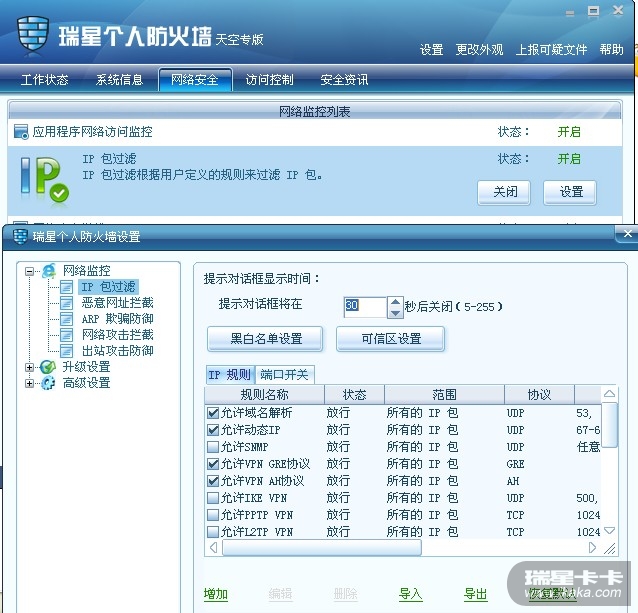Click the 设置 button for IP 包过滤
638x613 pixels.
[x=570, y=192]
